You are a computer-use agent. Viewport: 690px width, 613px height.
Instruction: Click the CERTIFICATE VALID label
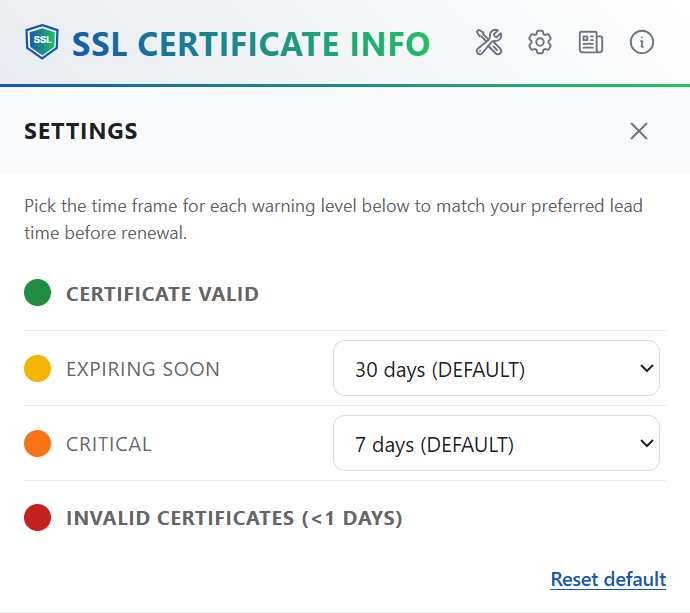[x=162, y=294]
